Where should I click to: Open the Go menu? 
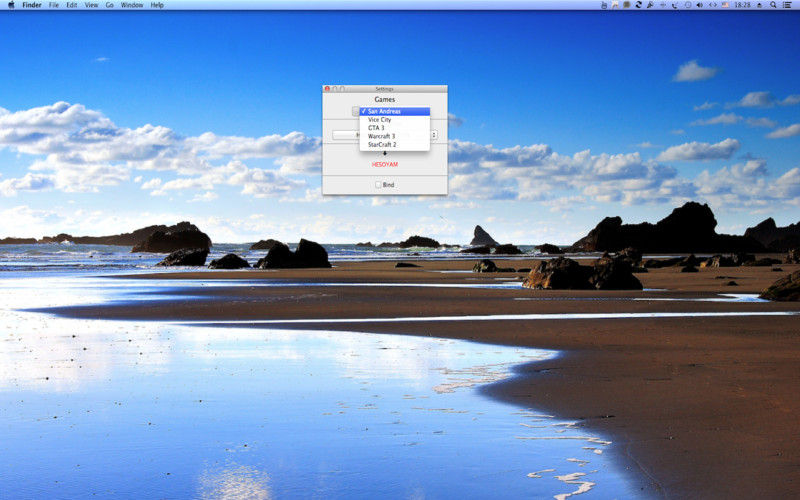coord(110,5)
